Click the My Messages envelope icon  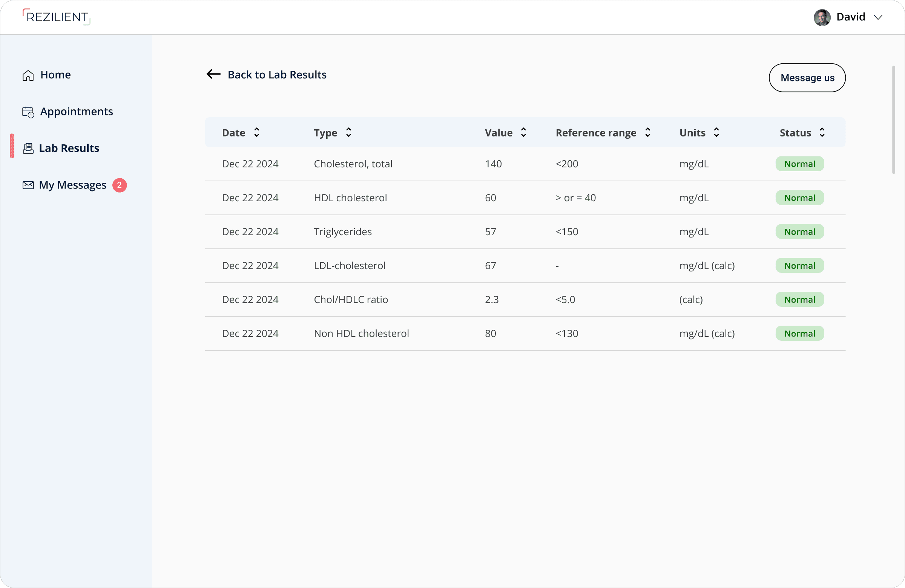[28, 185]
